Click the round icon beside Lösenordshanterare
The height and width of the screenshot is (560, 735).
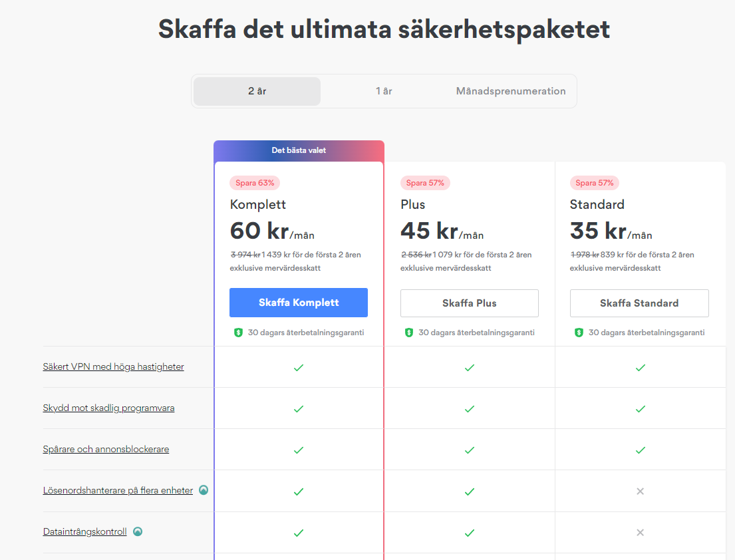click(x=204, y=490)
